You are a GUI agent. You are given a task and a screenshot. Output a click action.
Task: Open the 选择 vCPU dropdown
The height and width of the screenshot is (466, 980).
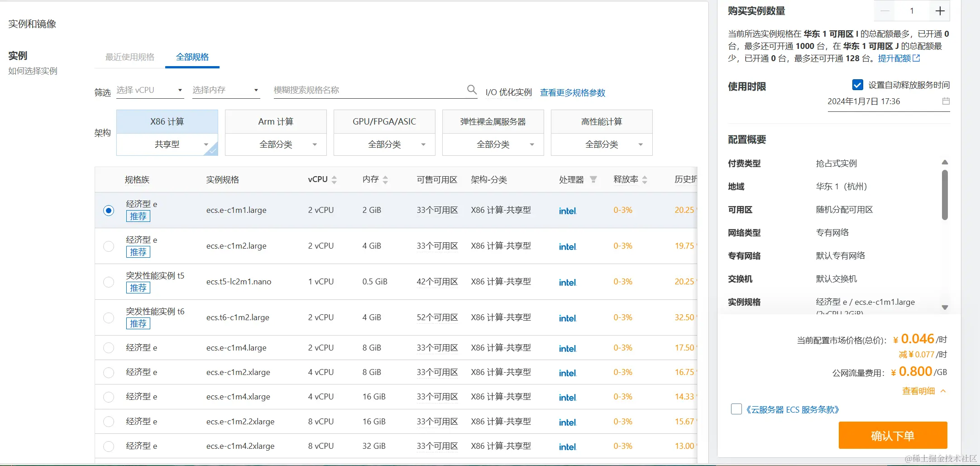coord(150,90)
